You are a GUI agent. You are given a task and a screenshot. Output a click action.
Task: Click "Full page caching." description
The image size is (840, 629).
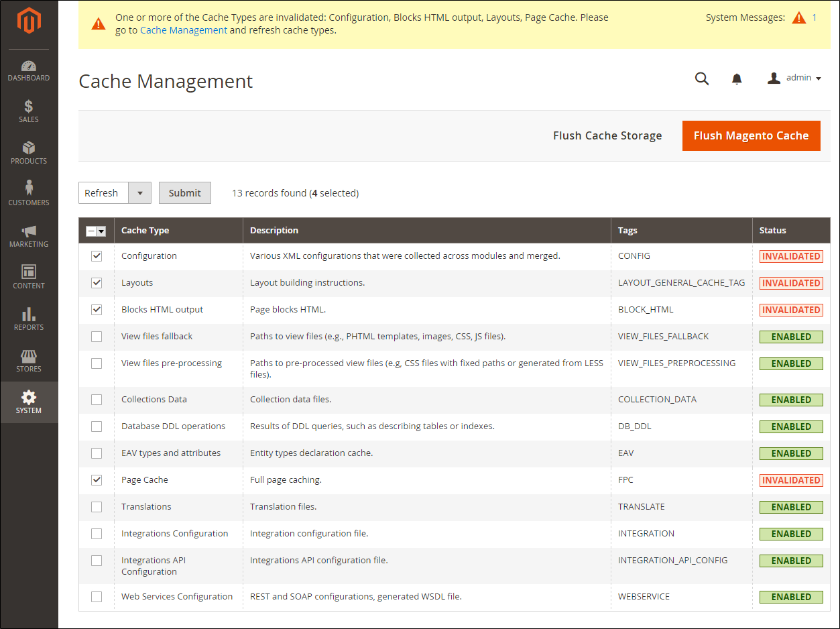(x=286, y=480)
